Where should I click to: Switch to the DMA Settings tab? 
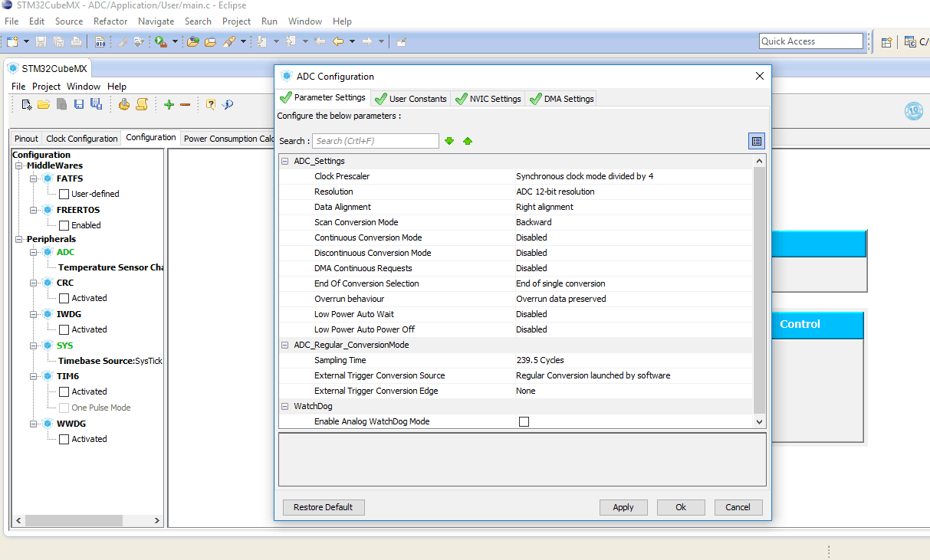tap(561, 99)
